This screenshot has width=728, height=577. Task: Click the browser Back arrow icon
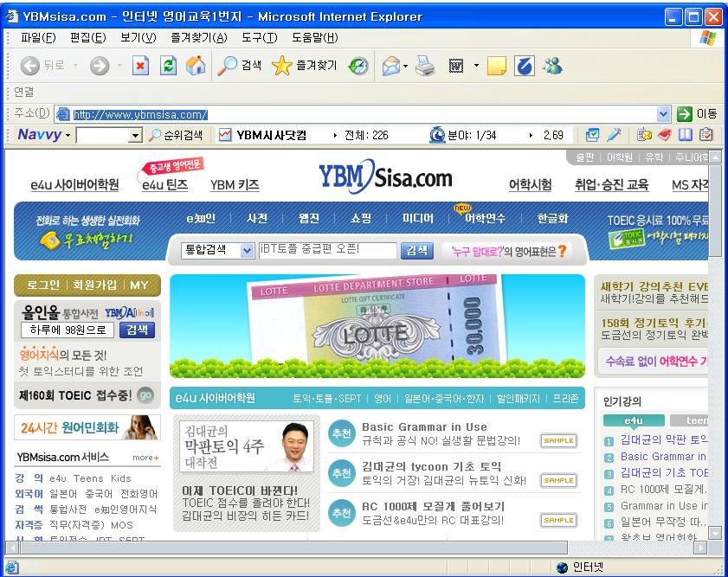[x=29, y=66]
